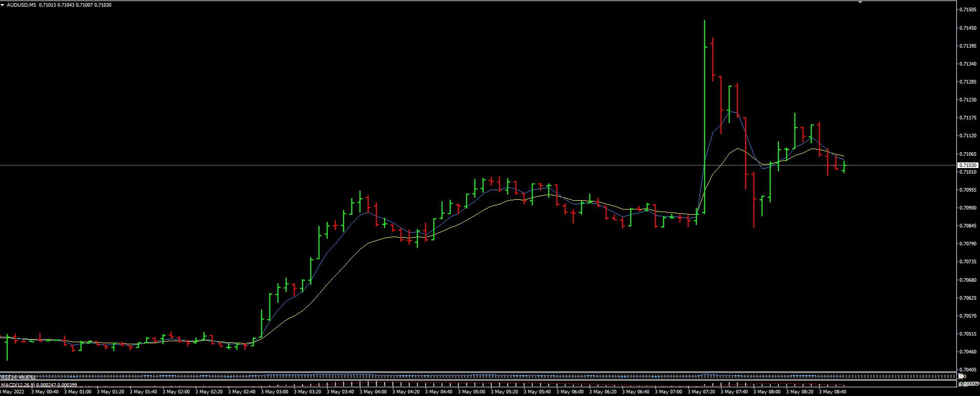The image size is (980, 396).
Task: Click price scale value 0.71230
Action: pyautogui.click(x=968, y=99)
